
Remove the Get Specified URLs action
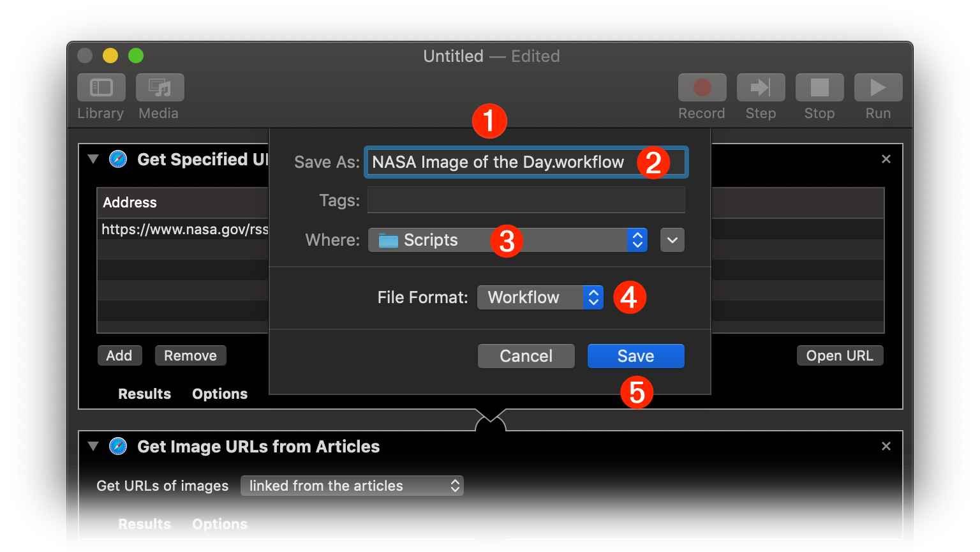pos(886,160)
